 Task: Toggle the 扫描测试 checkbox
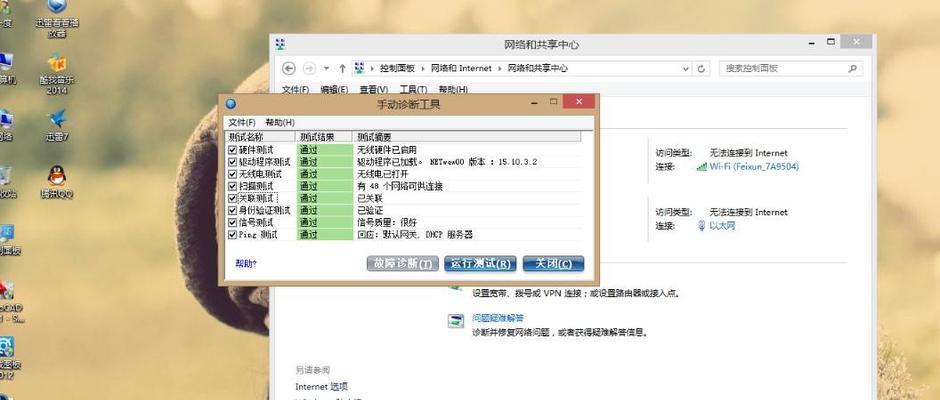pyautogui.click(x=233, y=186)
